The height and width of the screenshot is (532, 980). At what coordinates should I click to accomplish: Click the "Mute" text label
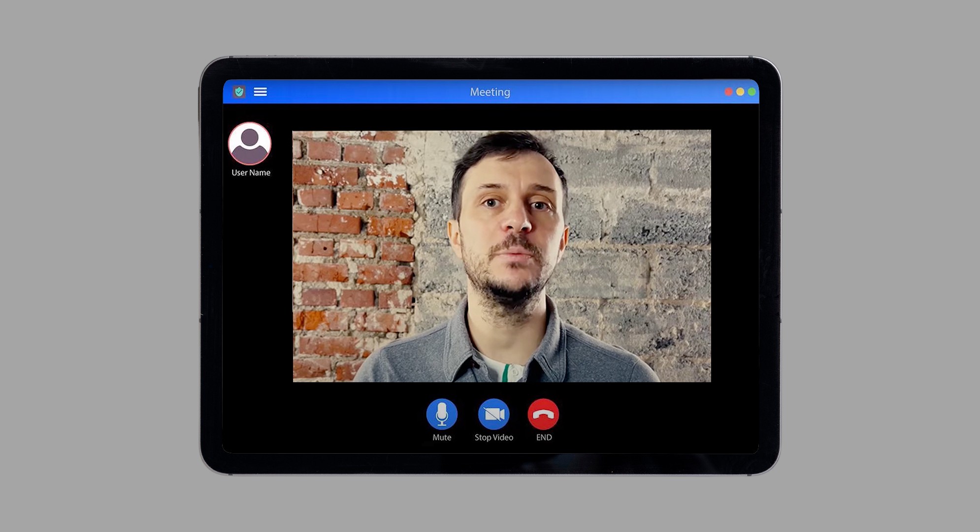(x=442, y=437)
